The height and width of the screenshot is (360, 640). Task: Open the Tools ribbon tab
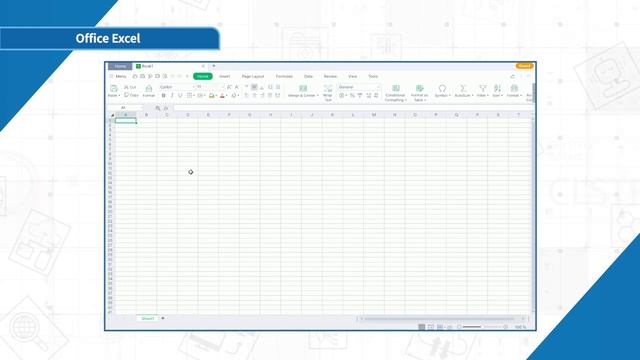click(373, 76)
